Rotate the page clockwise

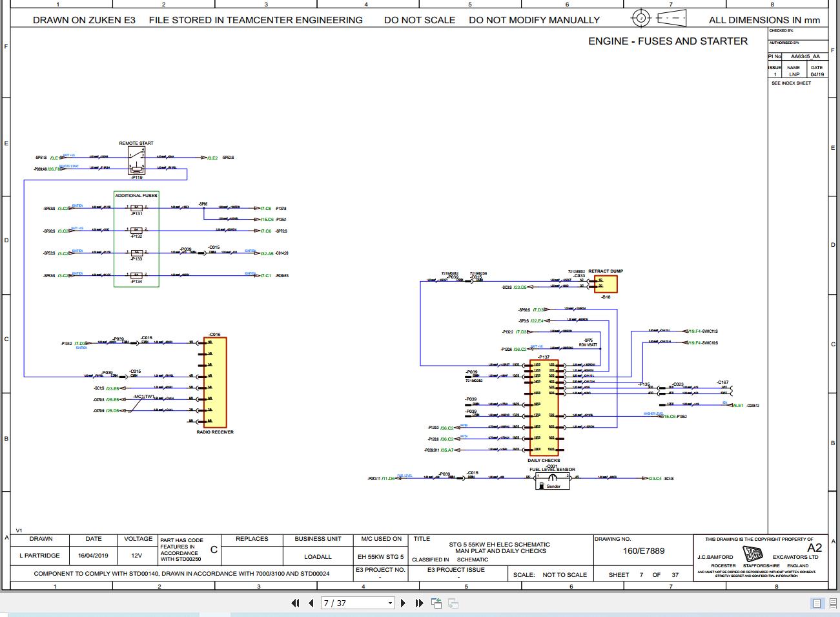tap(451, 603)
